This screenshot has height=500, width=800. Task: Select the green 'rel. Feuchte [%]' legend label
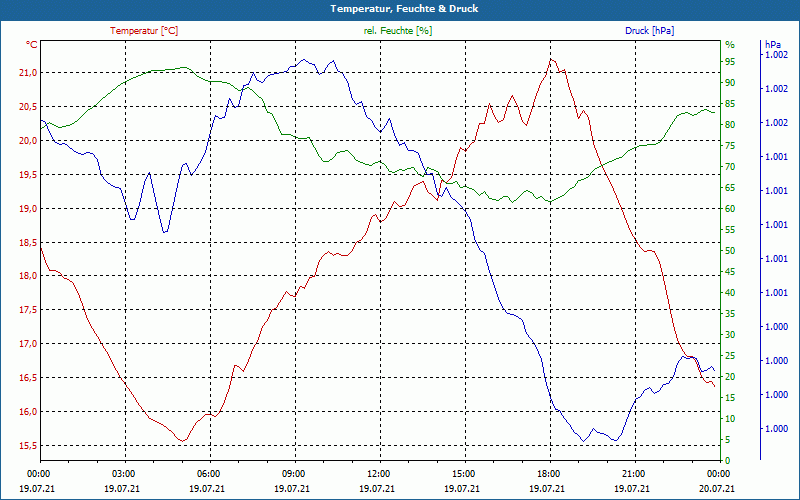[398, 31]
